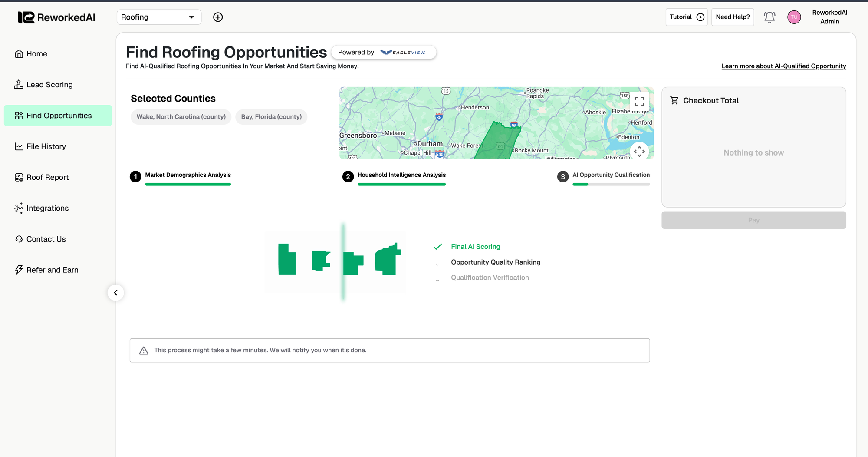The height and width of the screenshot is (457, 868).
Task: Click the Wake, North Carolina county chip
Action: point(181,117)
